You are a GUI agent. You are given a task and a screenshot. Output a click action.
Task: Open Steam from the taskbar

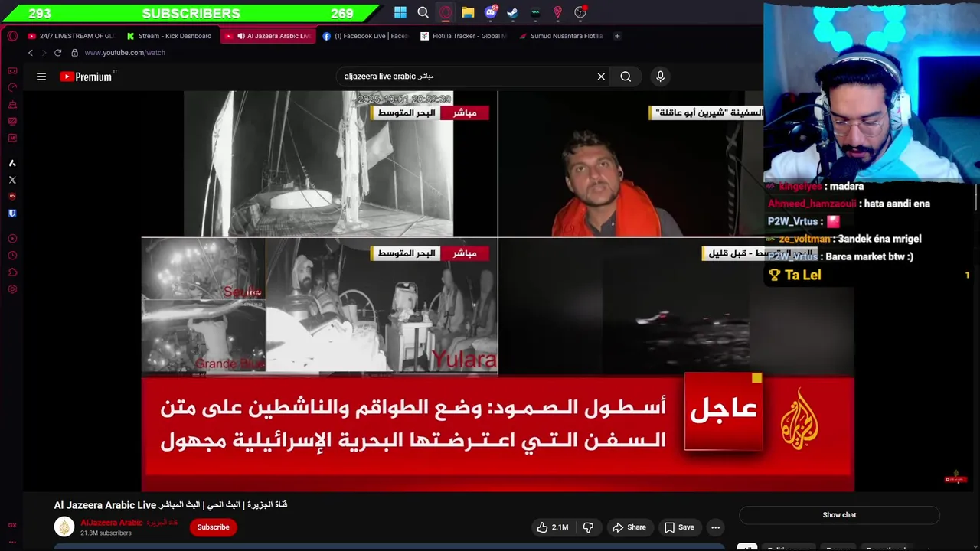[513, 12]
